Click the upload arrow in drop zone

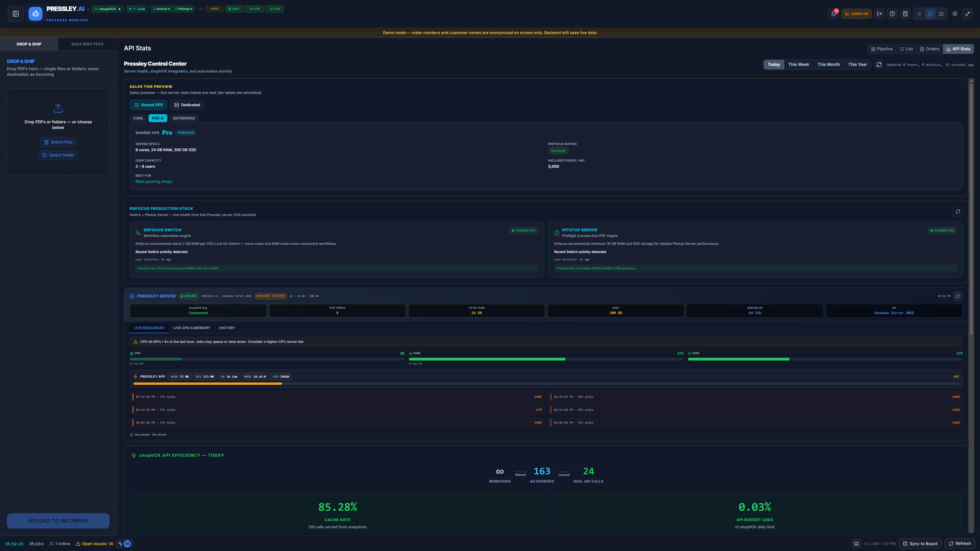pyautogui.click(x=58, y=108)
